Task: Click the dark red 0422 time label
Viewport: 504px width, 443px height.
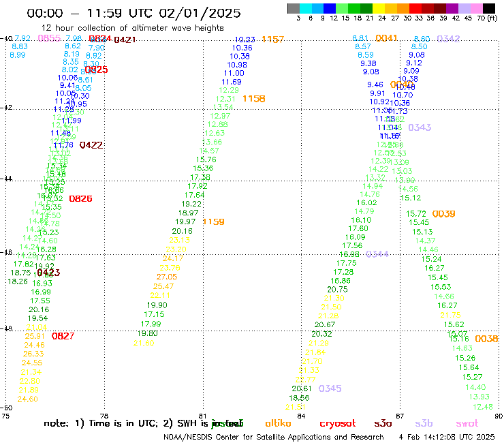Action: tap(91, 145)
